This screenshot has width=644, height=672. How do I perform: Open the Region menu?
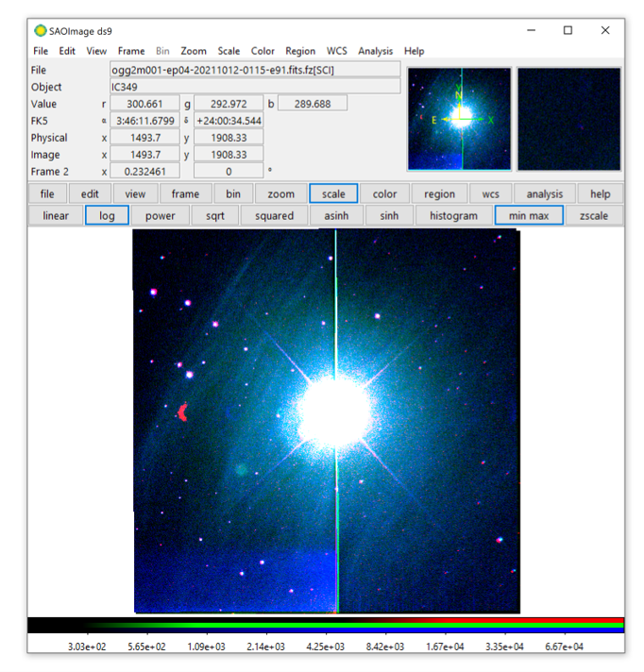pyautogui.click(x=300, y=51)
